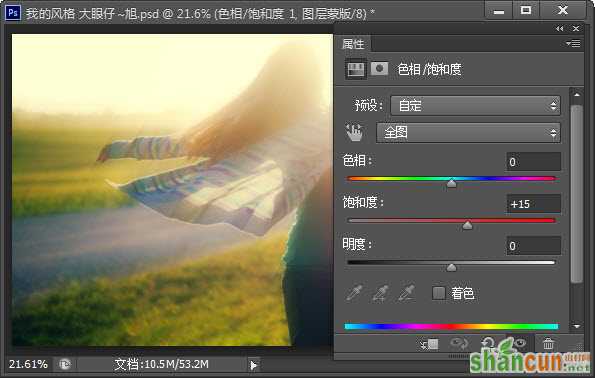Open the 全图 channel range dropdown

pos(468,132)
